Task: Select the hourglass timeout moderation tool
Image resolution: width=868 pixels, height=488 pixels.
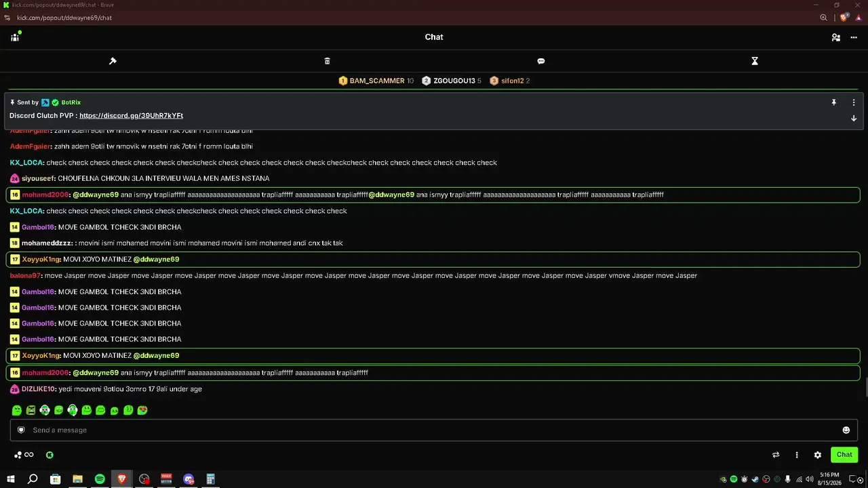Action: pos(755,61)
